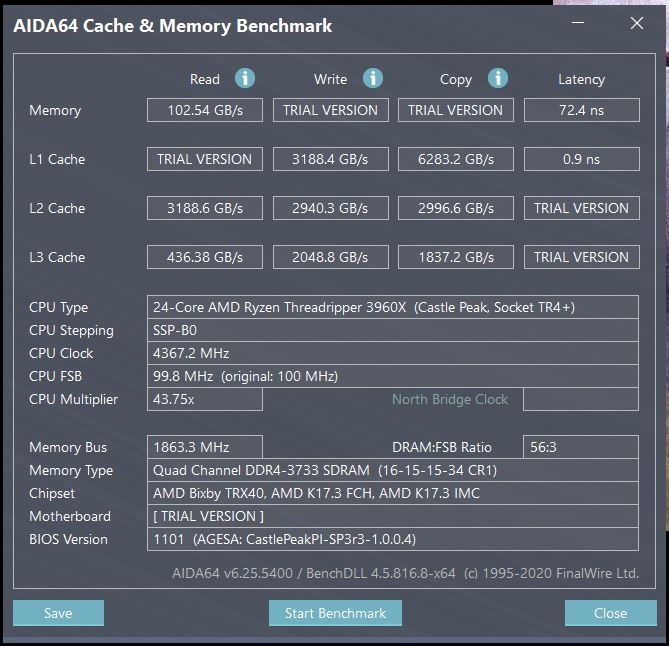Minimize the AIDA64 benchmark window

[x=578, y=23]
